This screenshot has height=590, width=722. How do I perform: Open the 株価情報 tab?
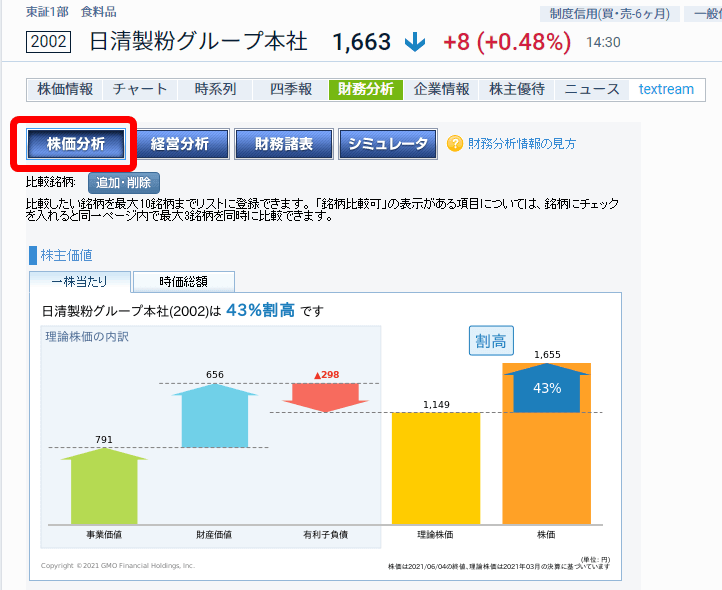point(65,89)
